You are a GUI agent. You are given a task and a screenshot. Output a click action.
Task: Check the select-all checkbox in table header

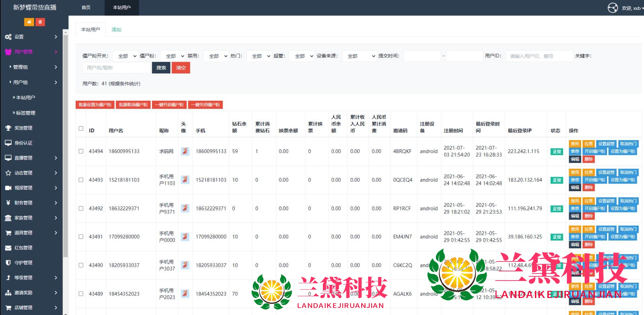click(x=81, y=128)
